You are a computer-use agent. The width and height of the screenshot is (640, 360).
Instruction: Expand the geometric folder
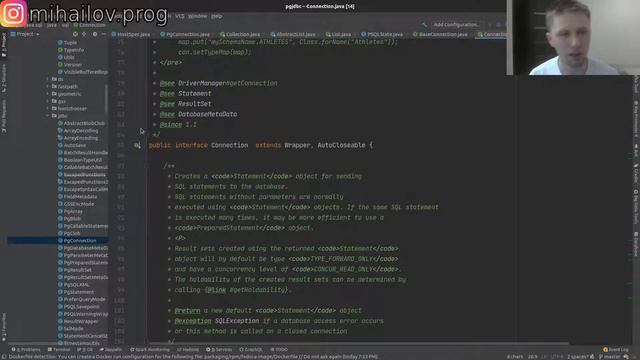48,94
